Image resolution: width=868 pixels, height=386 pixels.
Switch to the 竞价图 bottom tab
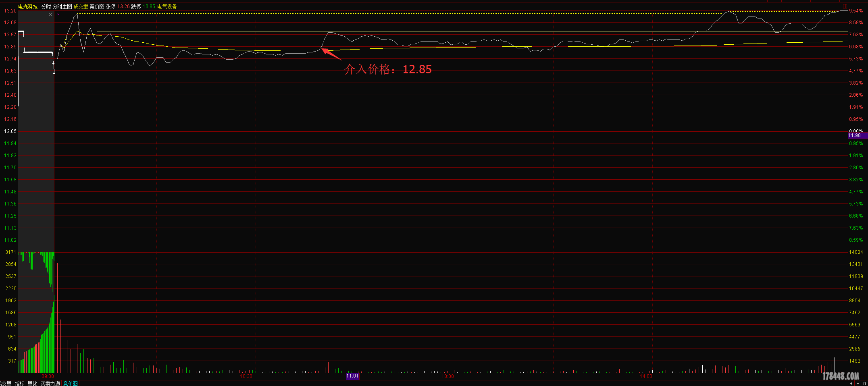(x=70, y=383)
